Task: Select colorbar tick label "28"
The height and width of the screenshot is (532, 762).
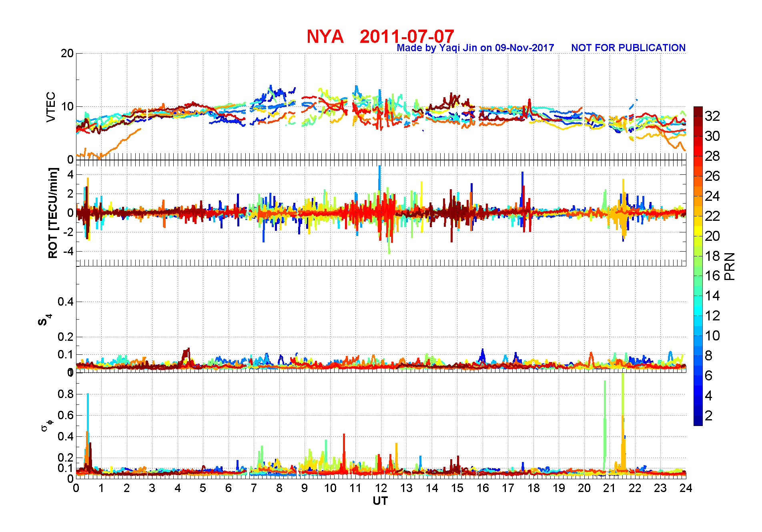Action: 712,156
